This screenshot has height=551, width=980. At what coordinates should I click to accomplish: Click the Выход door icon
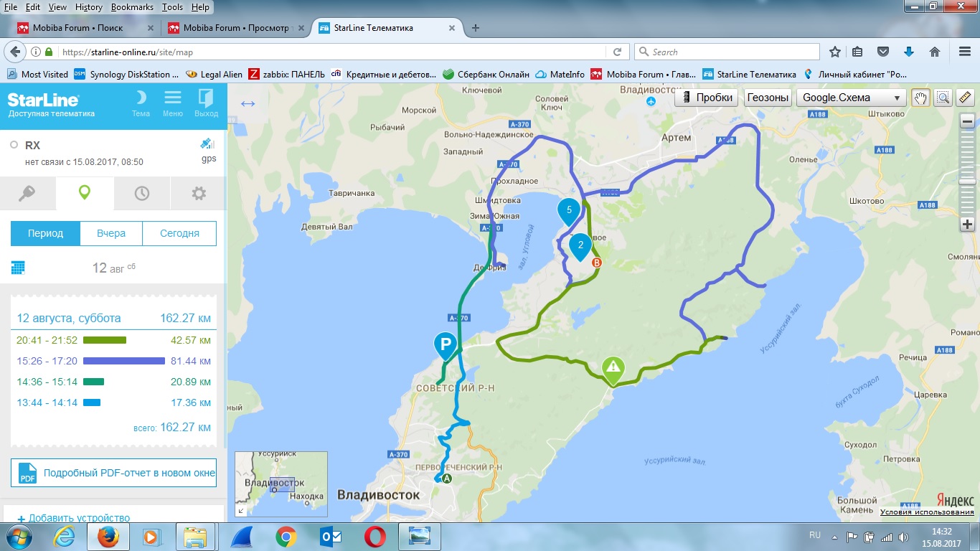(x=206, y=103)
